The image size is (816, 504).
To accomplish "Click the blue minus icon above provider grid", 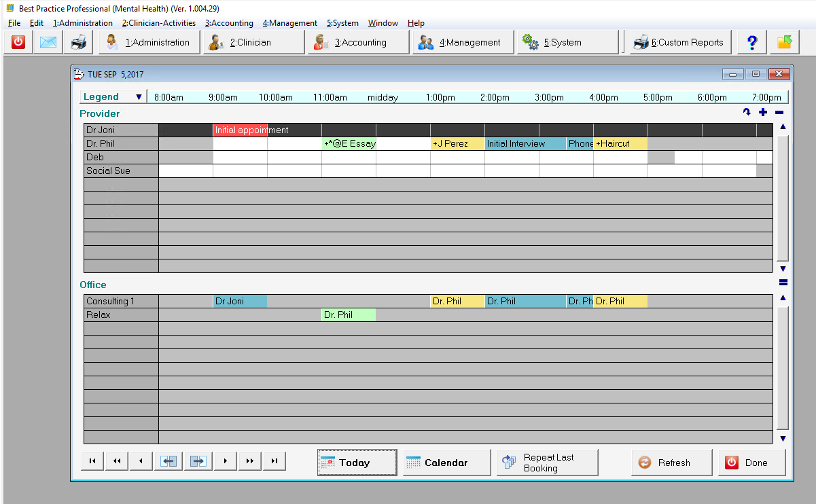I will point(779,113).
